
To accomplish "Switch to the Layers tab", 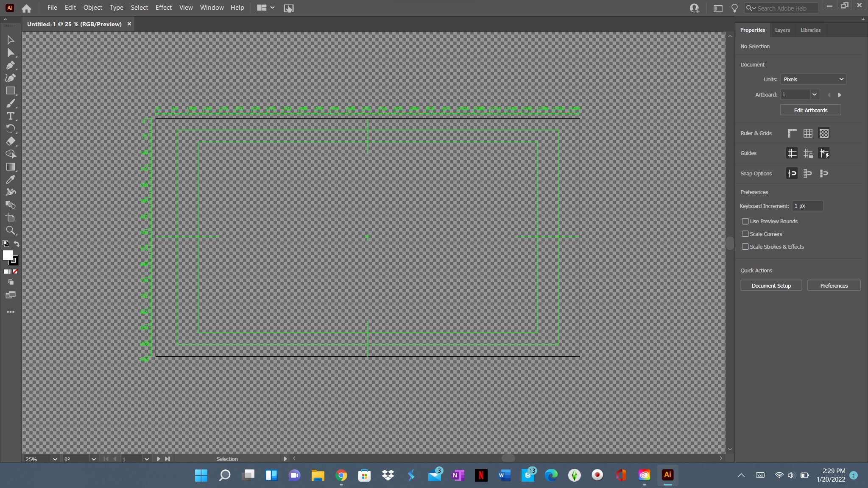I will 782,30.
